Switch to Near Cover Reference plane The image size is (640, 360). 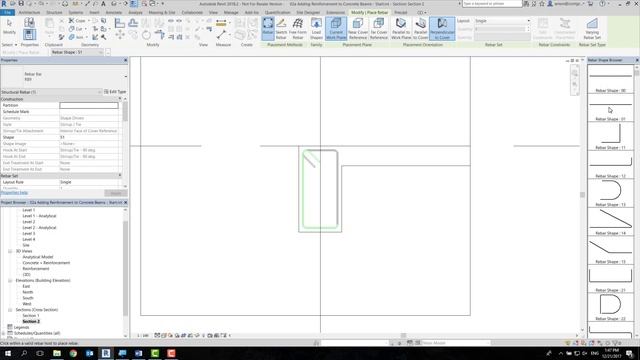(x=358, y=28)
